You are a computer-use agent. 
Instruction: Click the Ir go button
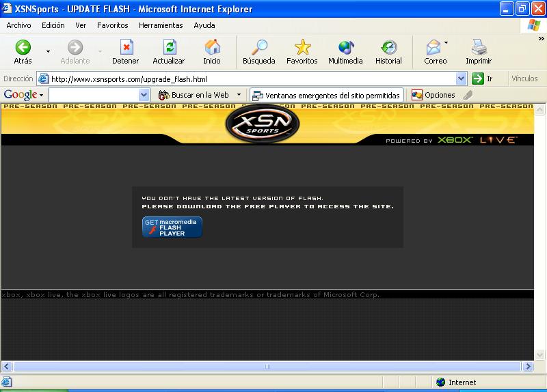[483, 79]
